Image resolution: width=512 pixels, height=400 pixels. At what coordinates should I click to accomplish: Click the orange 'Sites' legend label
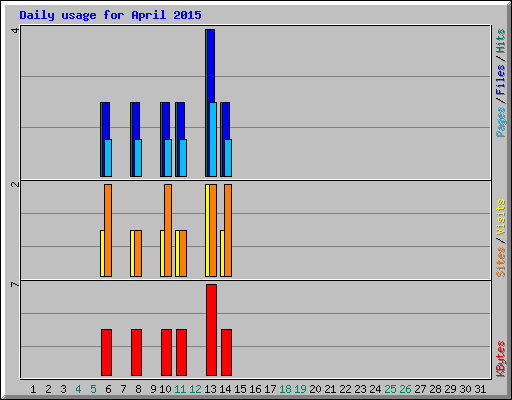(500, 262)
